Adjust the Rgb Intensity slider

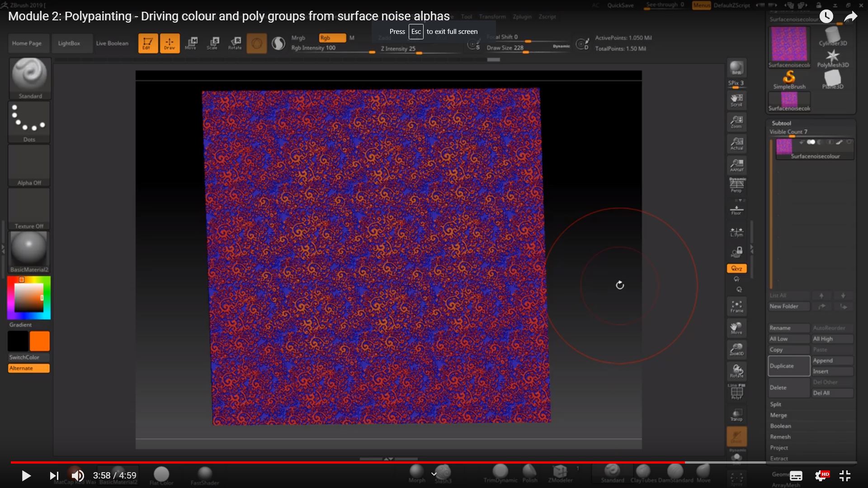click(x=333, y=48)
